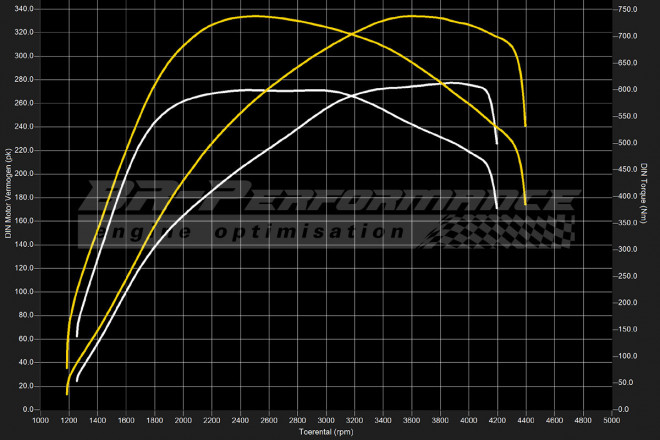Click the 1000 rpm tick label
Screen dimensions: 660x440
pyautogui.click(x=41, y=421)
